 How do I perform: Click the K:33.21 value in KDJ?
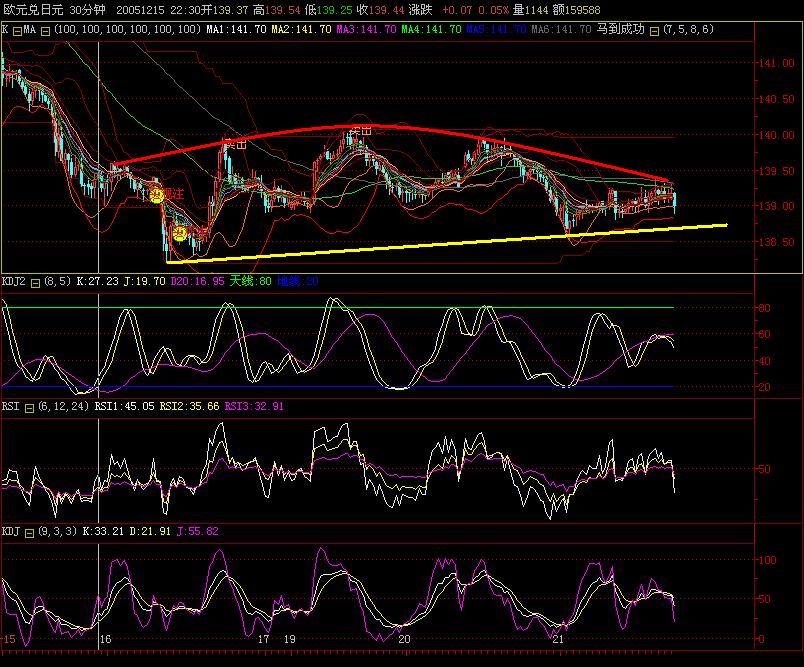[x=103, y=532]
